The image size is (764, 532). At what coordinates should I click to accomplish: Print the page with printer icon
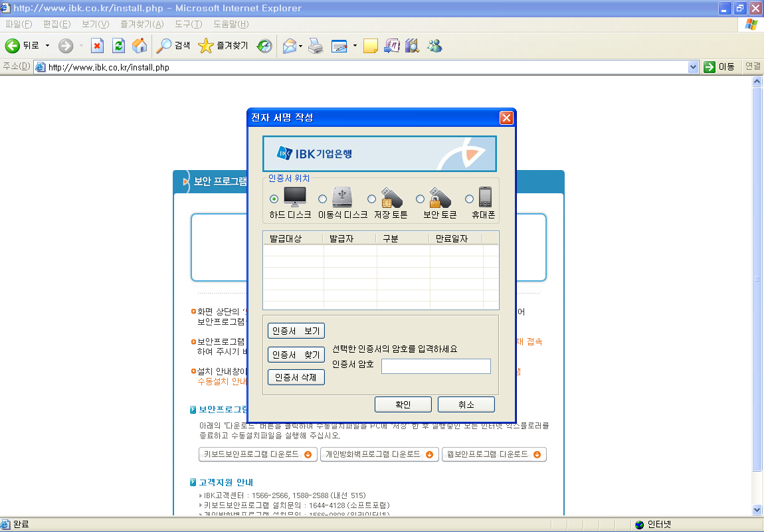point(316,46)
